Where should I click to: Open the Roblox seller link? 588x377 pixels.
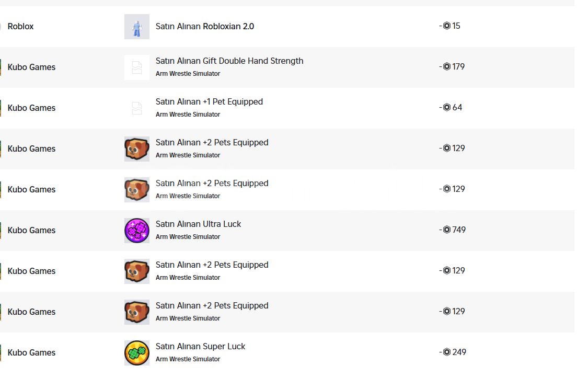pyautogui.click(x=20, y=26)
